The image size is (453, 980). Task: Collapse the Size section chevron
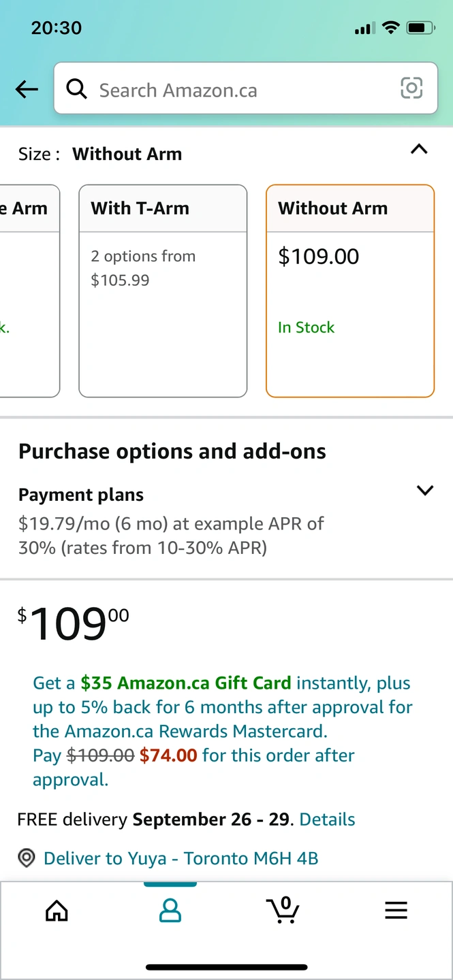(420, 150)
